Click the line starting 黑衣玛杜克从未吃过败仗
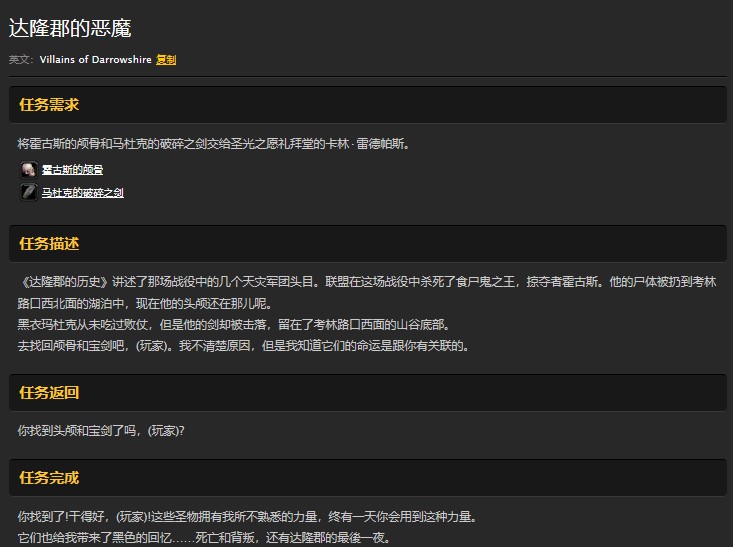733x547 pixels. coord(234,324)
